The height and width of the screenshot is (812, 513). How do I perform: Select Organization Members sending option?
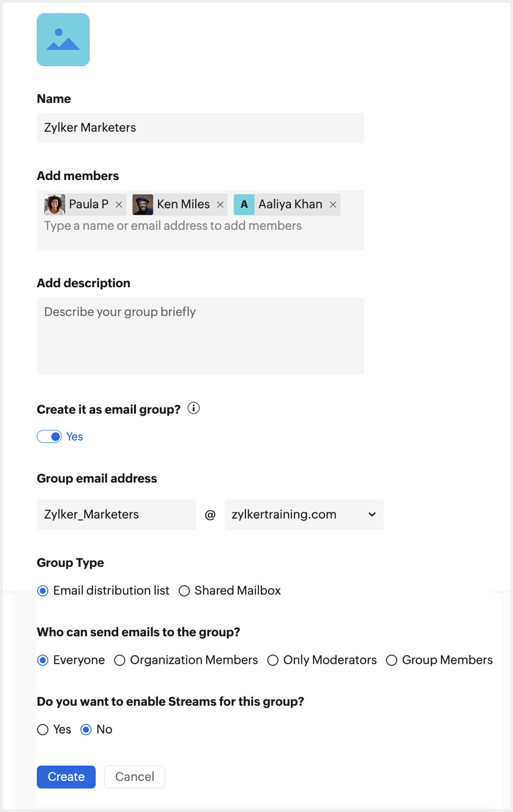120,660
